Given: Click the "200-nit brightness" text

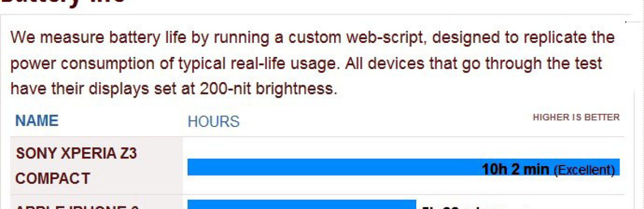Looking at the screenshot, I should (267, 89).
